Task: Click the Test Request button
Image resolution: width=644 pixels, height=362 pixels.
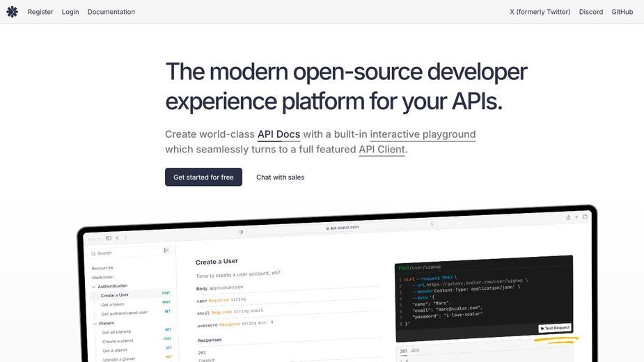Action: [554, 328]
